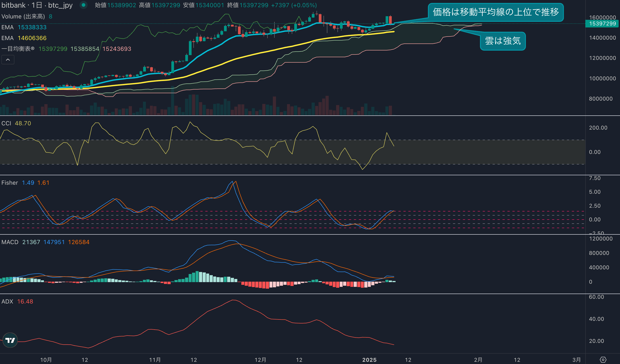The height and width of the screenshot is (364, 620).
Task: Click the TradingView logo icon
Action: 10,340
